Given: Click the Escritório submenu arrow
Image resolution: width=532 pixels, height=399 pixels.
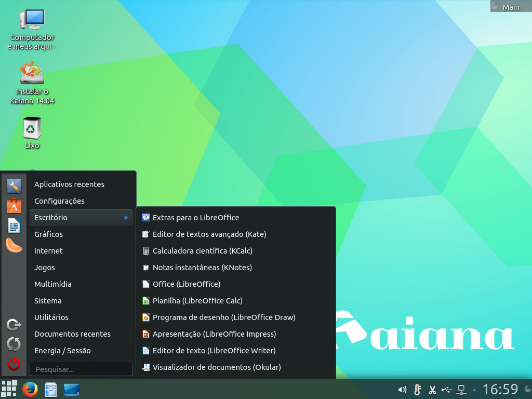Looking at the screenshot, I should (126, 218).
